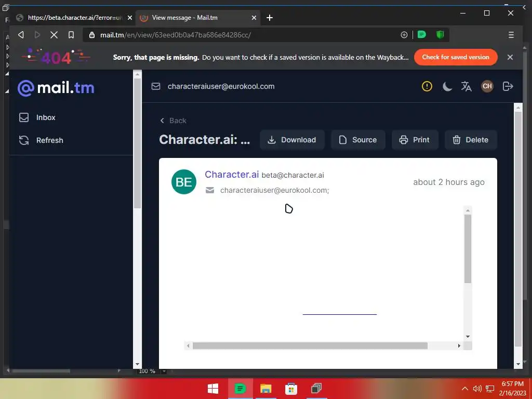Image resolution: width=532 pixels, height=399 pixels.
Task: Open browser hamburger menu
Action: (511, 35)
